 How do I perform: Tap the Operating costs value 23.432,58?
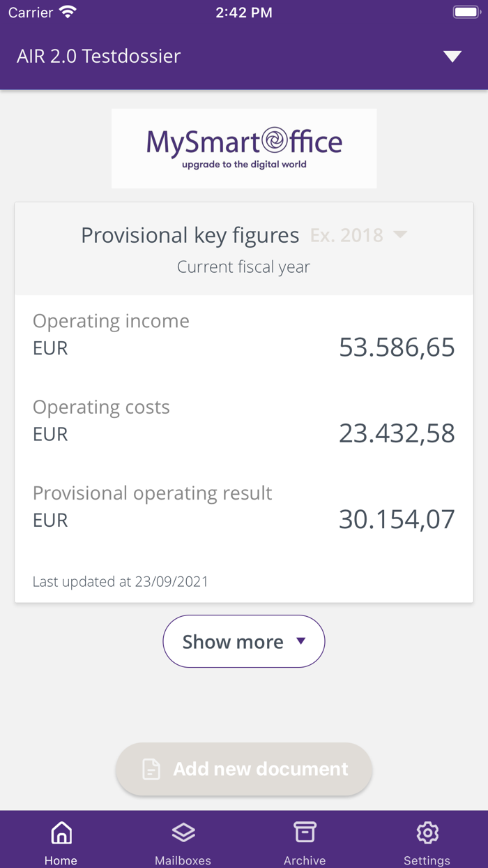397,433
